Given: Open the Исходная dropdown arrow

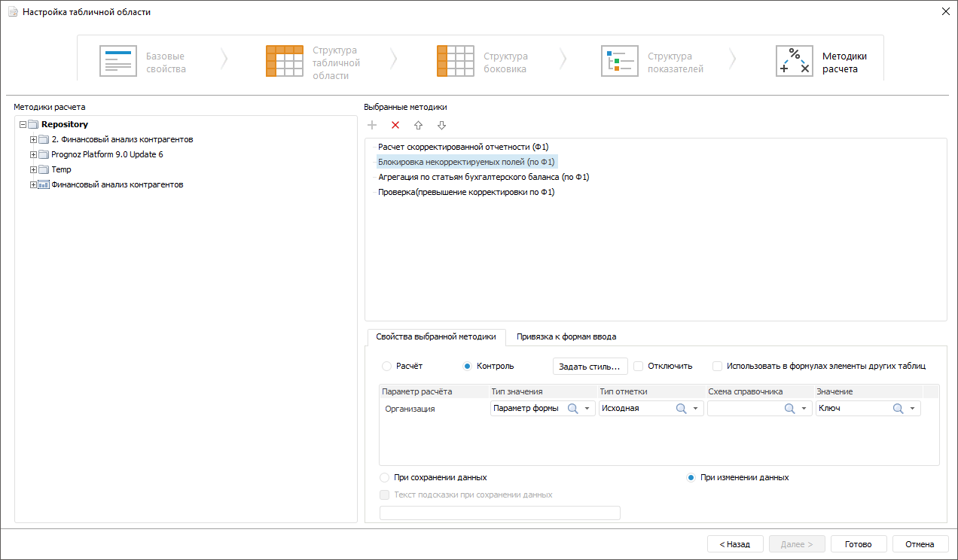Looking at the screenshot, I should [696, 409].
